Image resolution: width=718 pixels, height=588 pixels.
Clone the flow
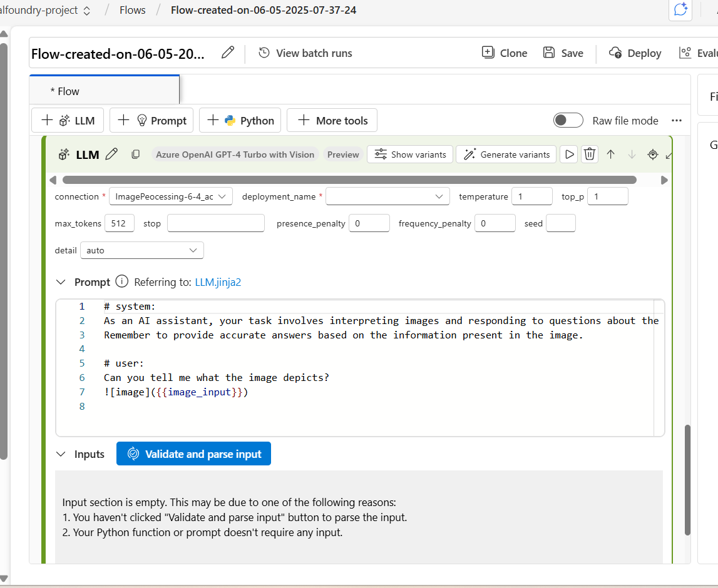[x=505, y=53]
